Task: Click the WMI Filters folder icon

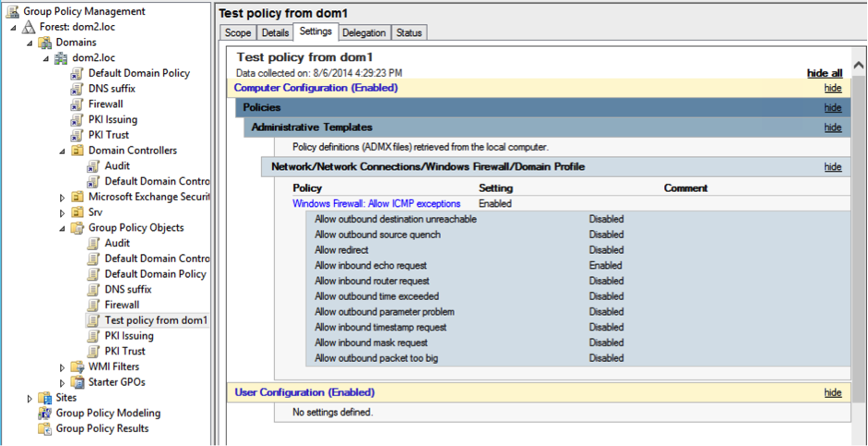Action: pos(77,367)
